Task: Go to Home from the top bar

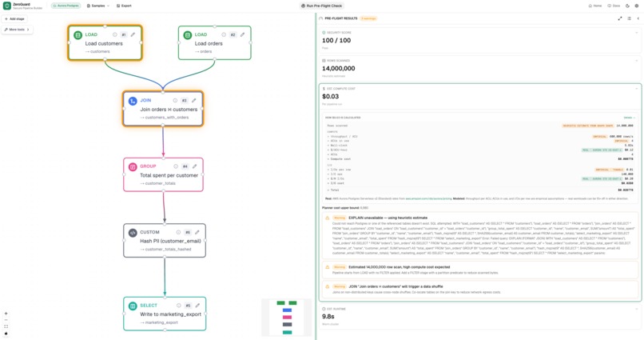Action: 595,6
